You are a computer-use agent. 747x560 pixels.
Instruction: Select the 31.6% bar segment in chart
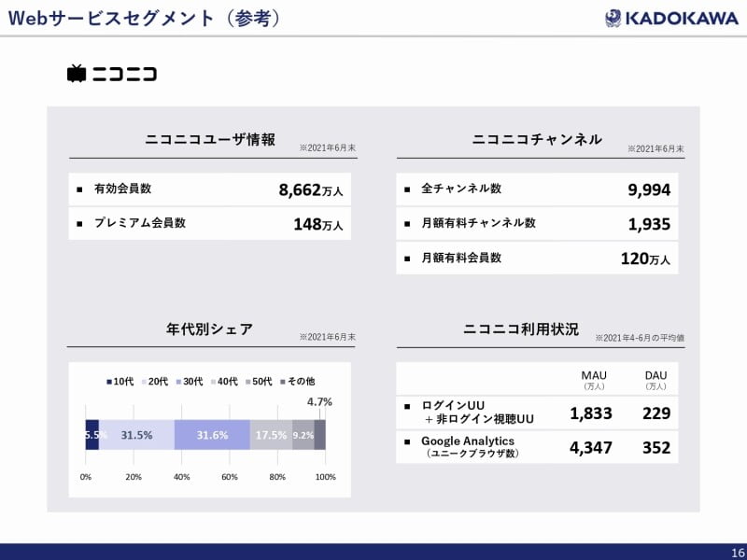pyautogui.click(x=212, y=435)
